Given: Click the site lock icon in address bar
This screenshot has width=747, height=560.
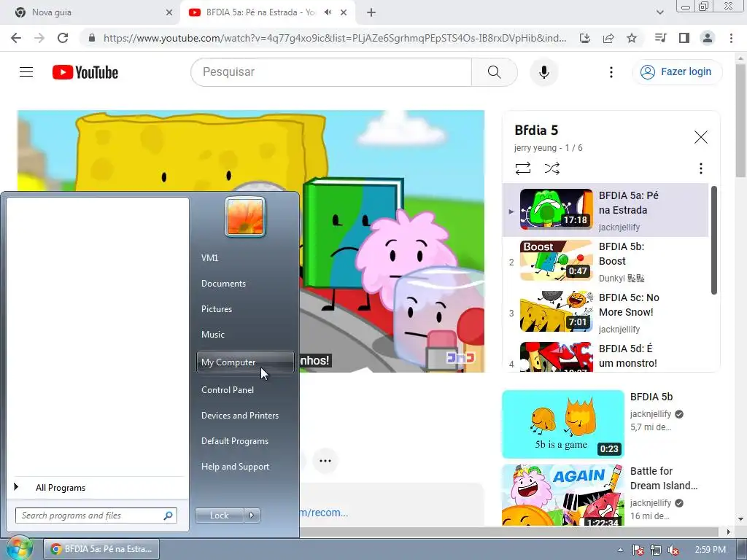Looking at the screenshot, I should tap(92, 38).
